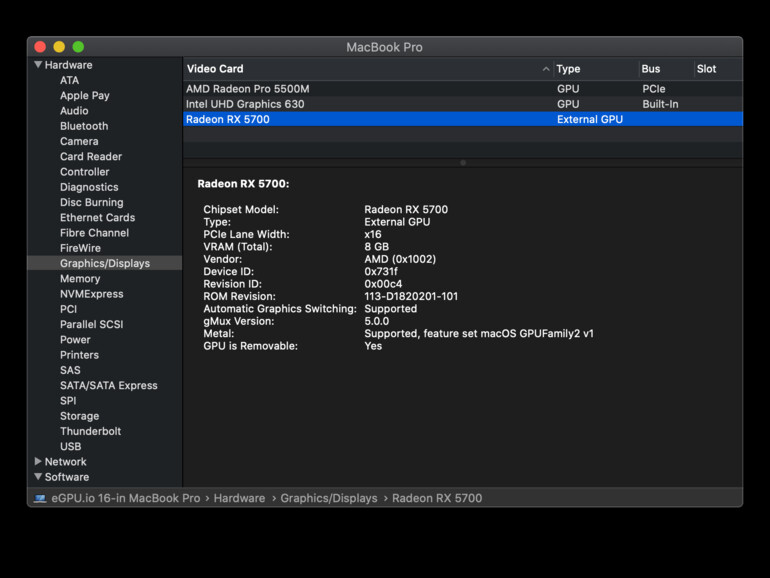Open the Audio hardware category
This screenshot has height=578, width=770.
(74, 110)
